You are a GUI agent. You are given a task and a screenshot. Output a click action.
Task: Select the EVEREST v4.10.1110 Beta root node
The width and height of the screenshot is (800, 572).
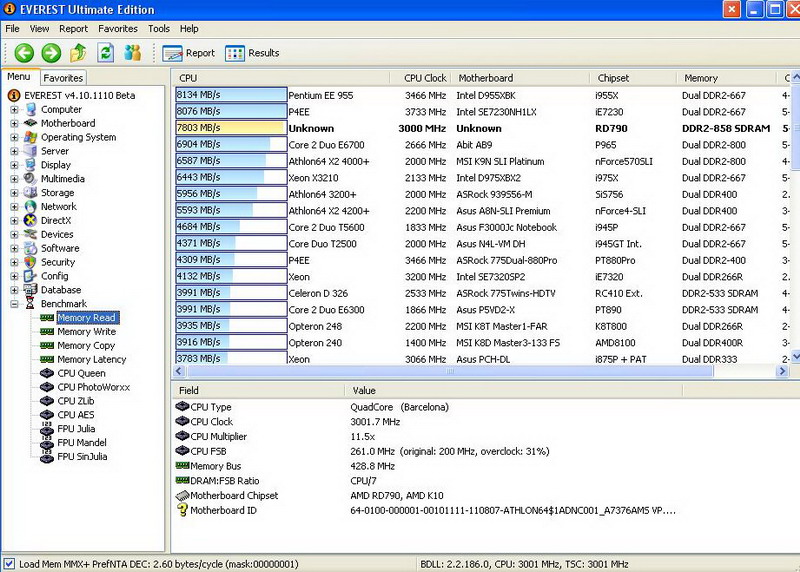tap(80, 95)
